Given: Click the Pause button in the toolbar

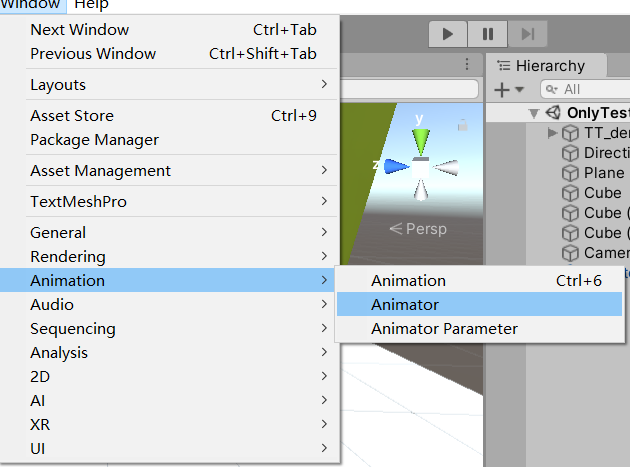Looking at the screenshot, I should click(x=487, y=34).
